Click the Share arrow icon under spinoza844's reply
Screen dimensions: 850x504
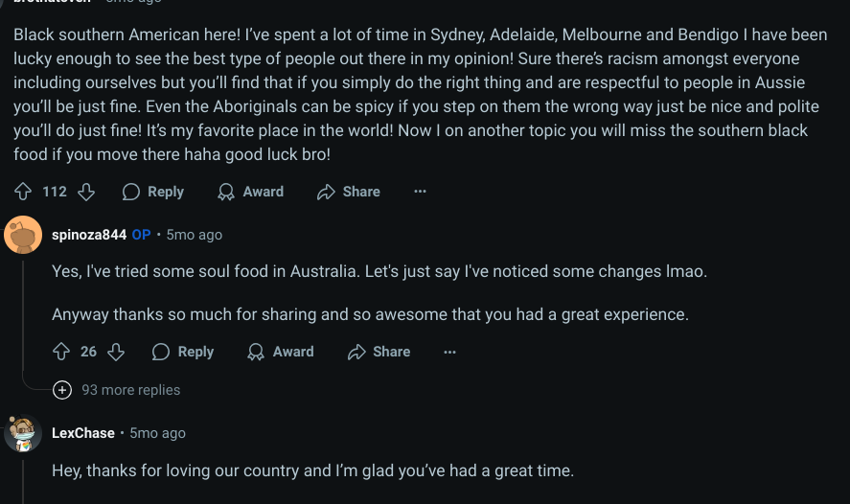tap(356, 352)
